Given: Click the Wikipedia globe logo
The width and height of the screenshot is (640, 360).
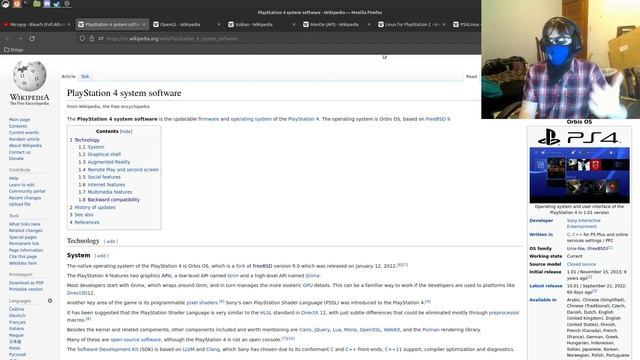Looking at the screenshot, I should tap(29, 76).
